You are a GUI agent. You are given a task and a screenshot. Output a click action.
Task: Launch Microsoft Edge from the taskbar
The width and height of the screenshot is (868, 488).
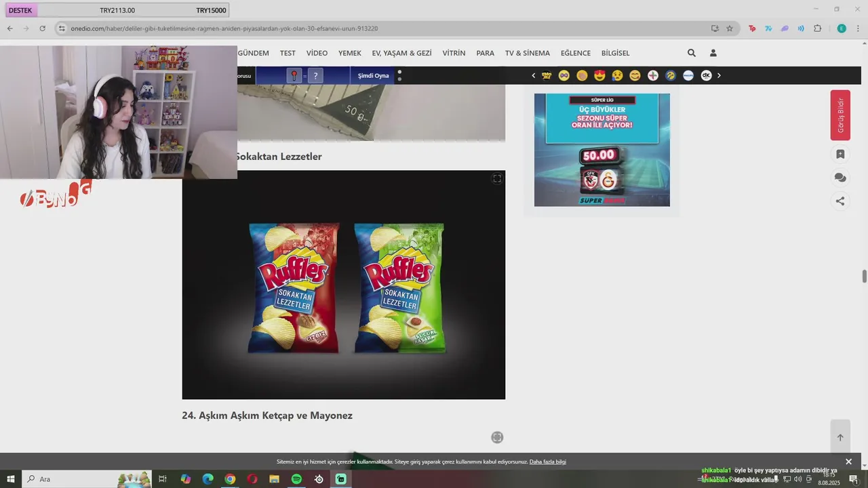(208, 479)
